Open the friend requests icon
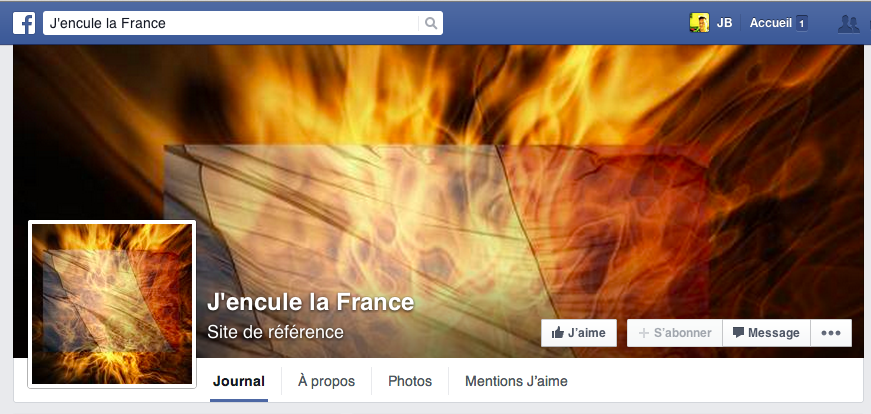The image size is (871, 414). click(848, 23)
